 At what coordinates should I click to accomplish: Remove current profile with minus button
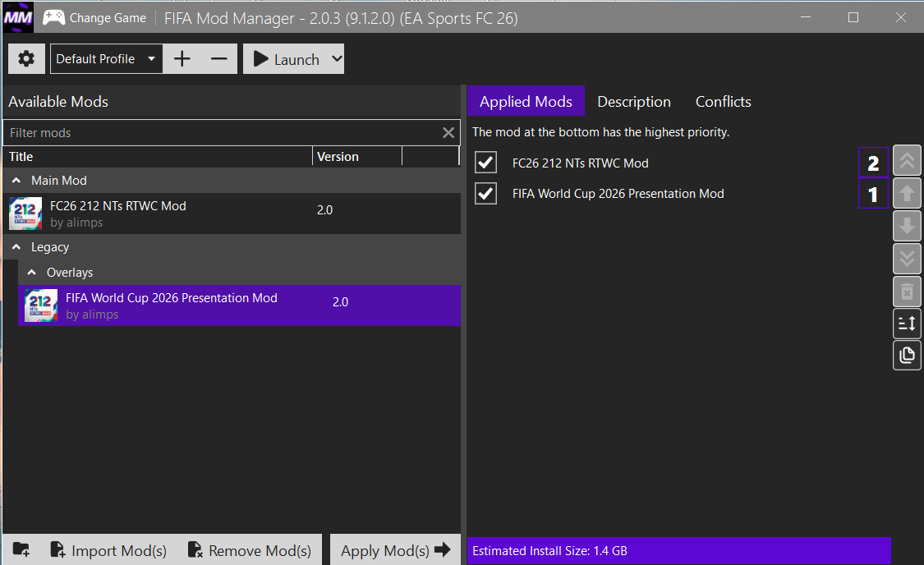(x=218, y=59)
